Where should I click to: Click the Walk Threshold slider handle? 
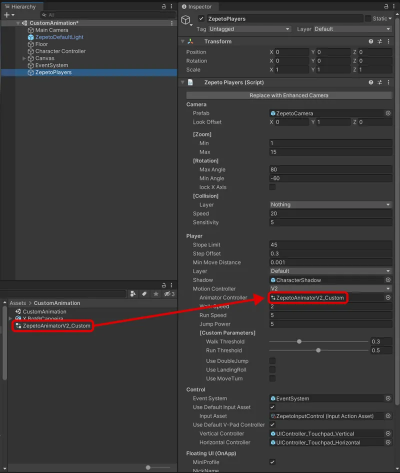[299, 342]
